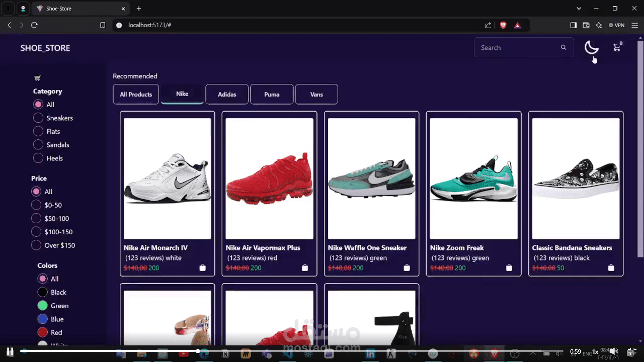This screenshot has height=362, width=644.
Task: Open the browser hamburger menu
Action: [x=635, y=25]
